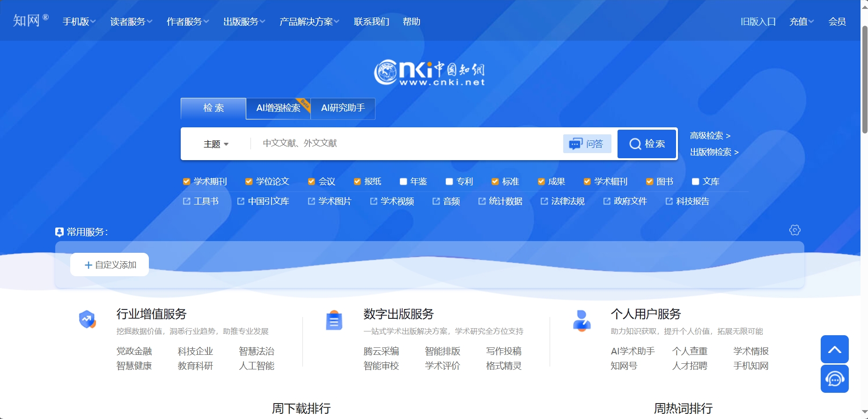Click the page vertical scrollbar thumb
The width and height of the screenshot is (868, 419).
[x=864, y=80]
